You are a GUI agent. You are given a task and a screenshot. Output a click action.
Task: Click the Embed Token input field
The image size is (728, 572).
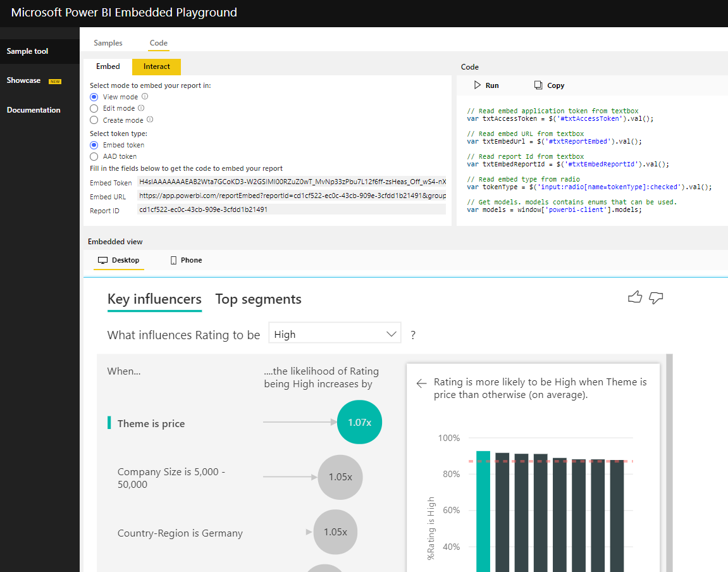[292, 182]
